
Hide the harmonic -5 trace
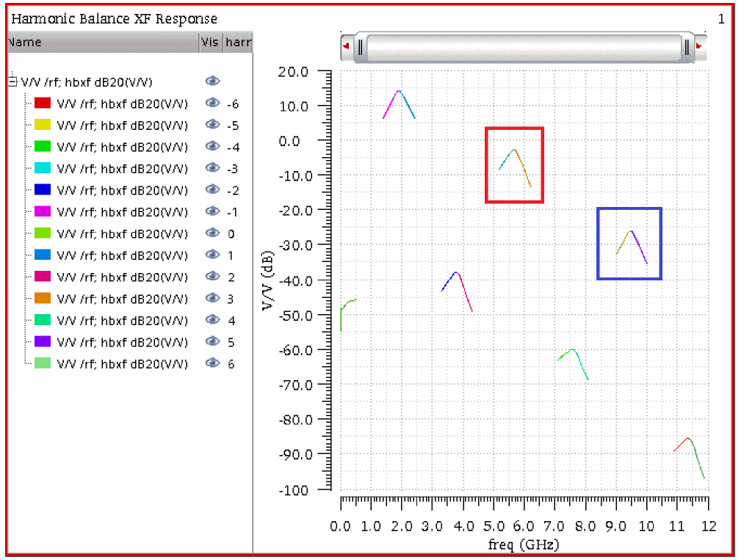pos(212,124)
